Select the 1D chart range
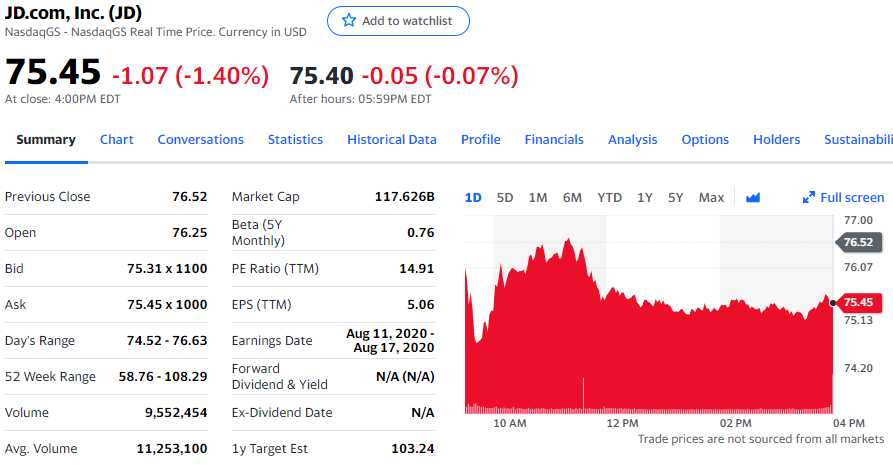 point(473,197)
